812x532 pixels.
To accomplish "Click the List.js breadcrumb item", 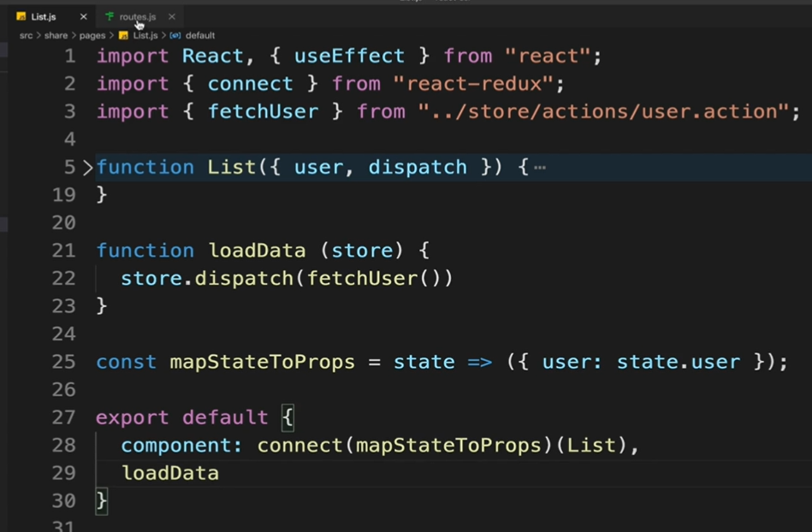I will (145, 35).
